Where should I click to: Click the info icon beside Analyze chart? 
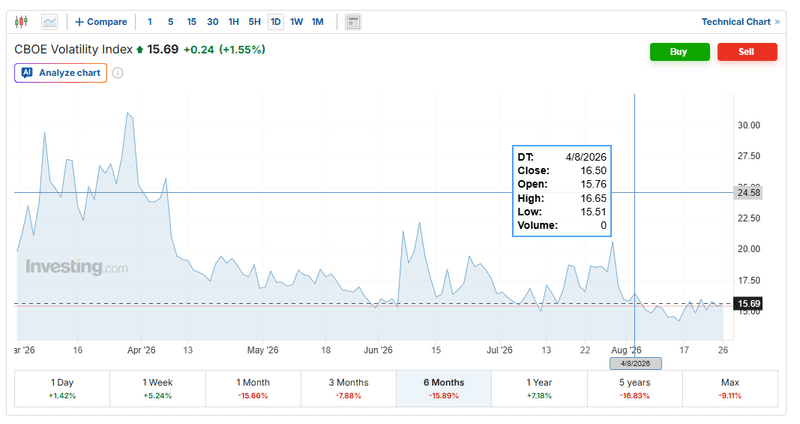click(117, 73)
